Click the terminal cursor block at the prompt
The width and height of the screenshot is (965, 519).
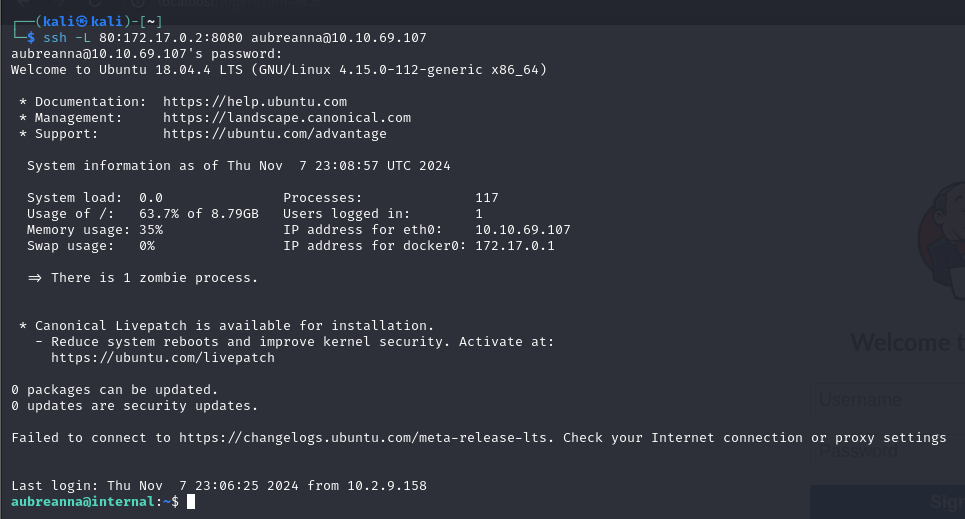pos(191,502)
